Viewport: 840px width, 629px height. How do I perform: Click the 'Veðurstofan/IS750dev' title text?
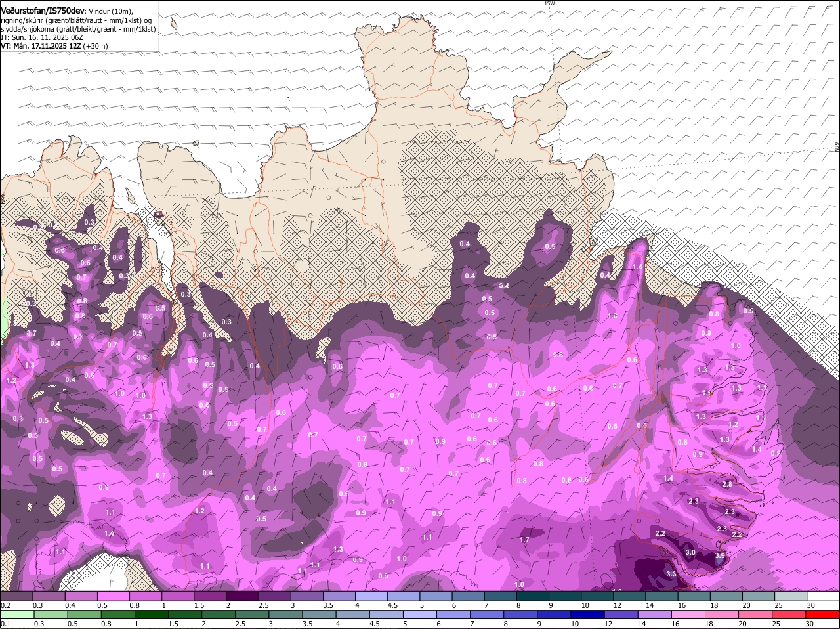coord(43,11)
